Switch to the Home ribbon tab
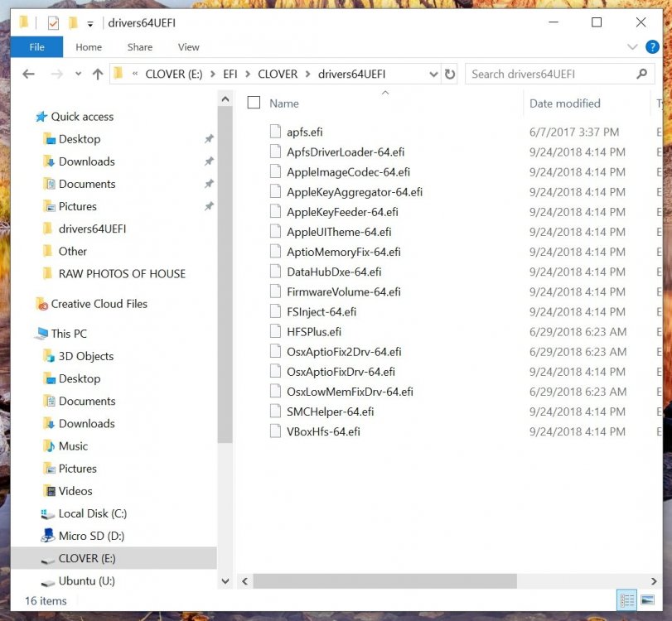This screenshot has width=672, height=621. click(x=89, y=47)
